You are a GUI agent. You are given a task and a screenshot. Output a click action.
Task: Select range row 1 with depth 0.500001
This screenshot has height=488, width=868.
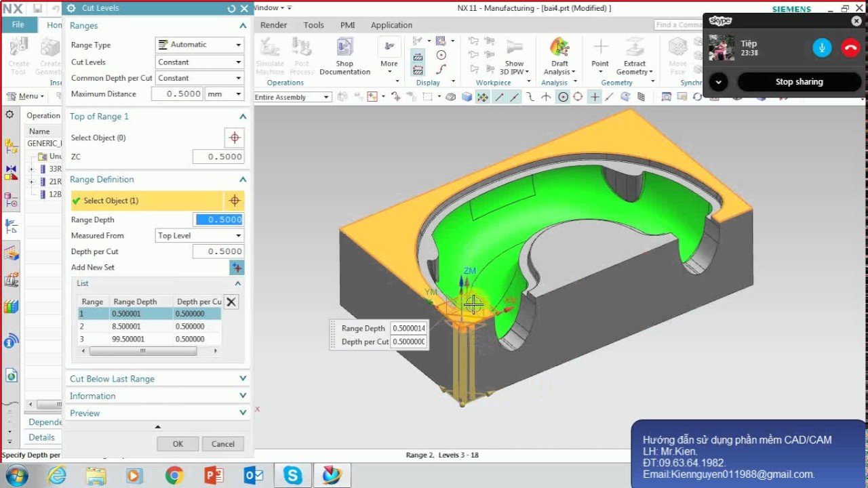click(150, 314)
